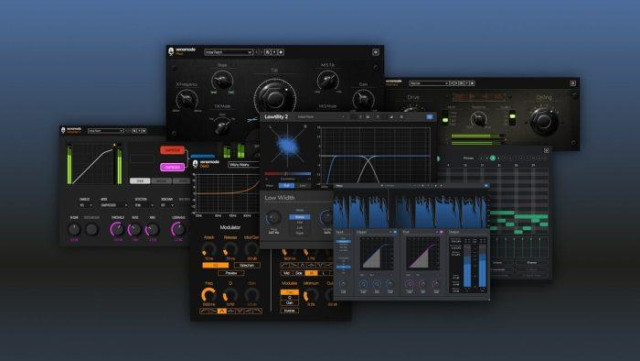
Task: Open the preset dropdown in the DeQ plugin
Action: (244, 165)
